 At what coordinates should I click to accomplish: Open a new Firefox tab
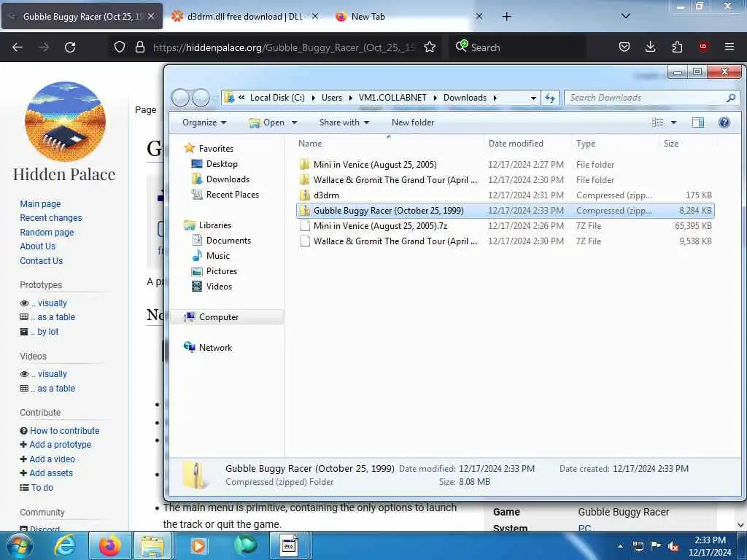pos(506,17)
